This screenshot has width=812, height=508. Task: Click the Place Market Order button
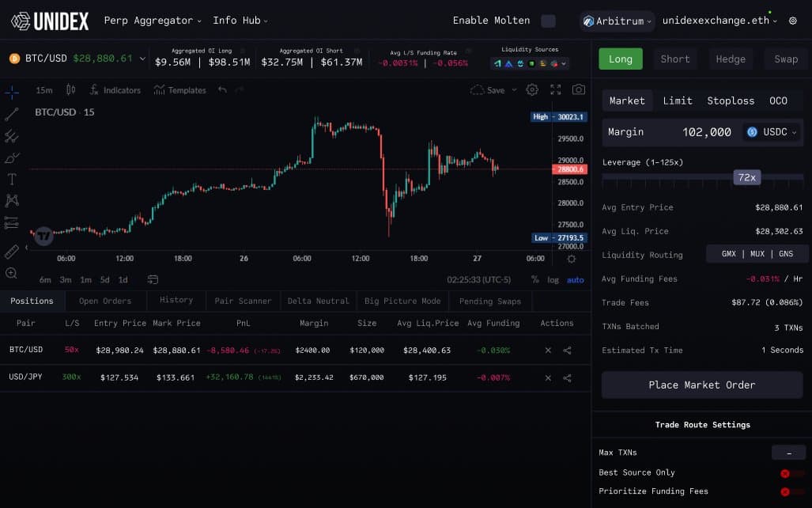tap(701, 385)
